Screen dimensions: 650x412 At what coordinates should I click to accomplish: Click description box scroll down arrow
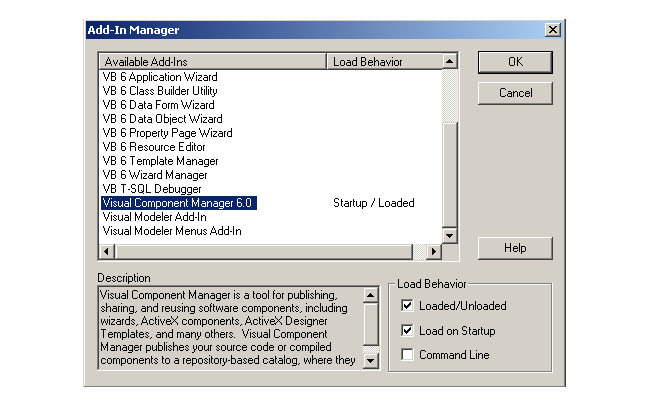371,361
